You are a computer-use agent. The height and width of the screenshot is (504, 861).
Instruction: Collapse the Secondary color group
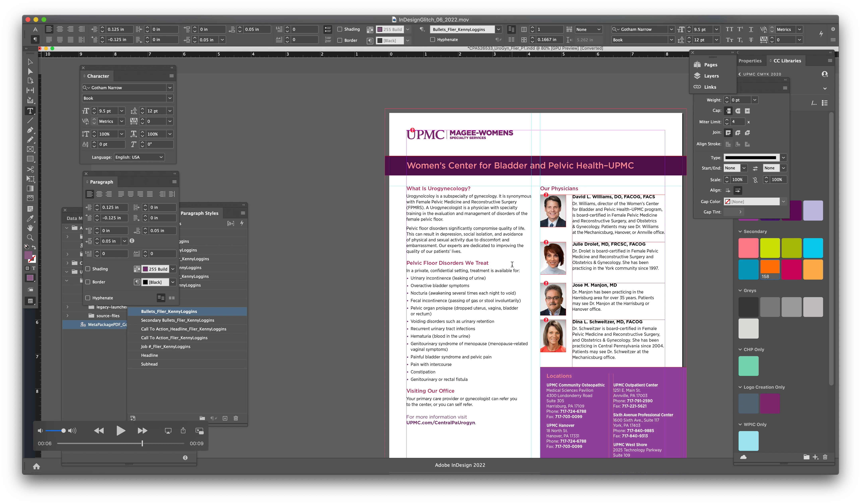click(x=740, y=231)
